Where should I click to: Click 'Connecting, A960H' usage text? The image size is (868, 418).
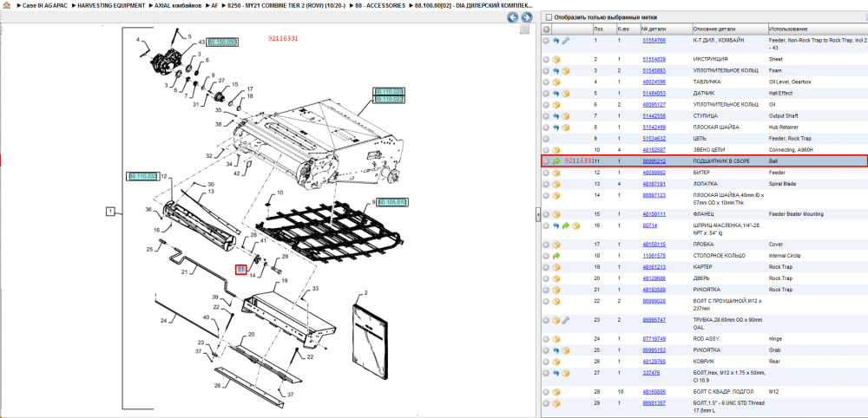click(x=791, y=150)
